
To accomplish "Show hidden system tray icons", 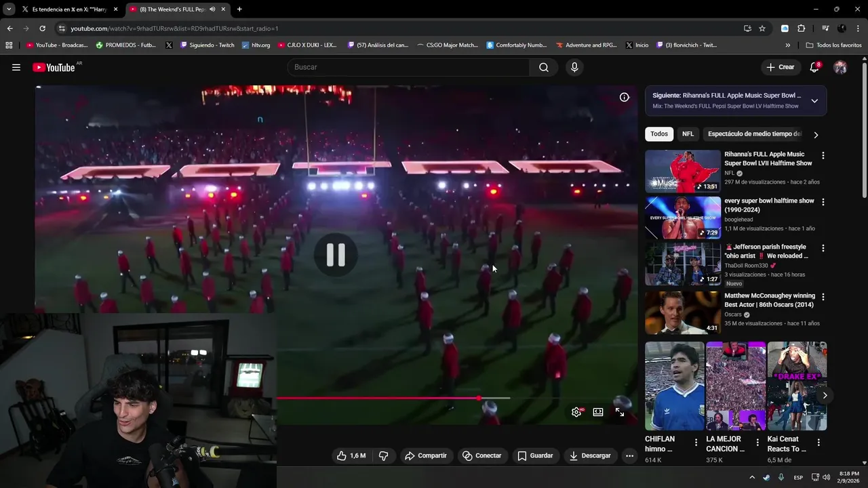I will tap(751, 477).
